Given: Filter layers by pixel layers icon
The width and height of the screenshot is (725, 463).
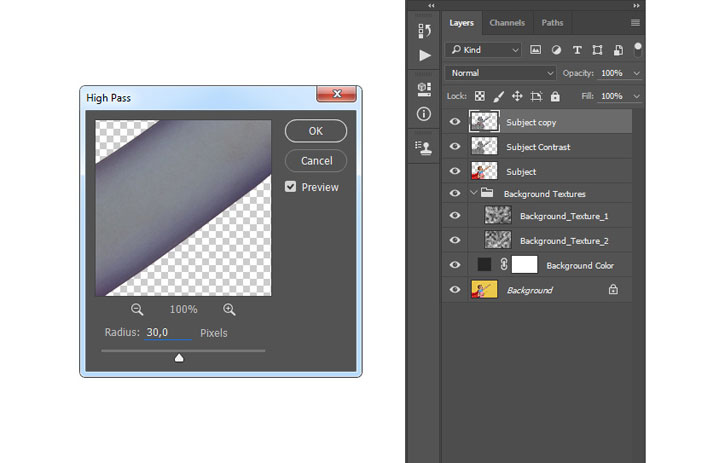Looking at the screenshot, I should pyautogui.click(x=535, y=50).
